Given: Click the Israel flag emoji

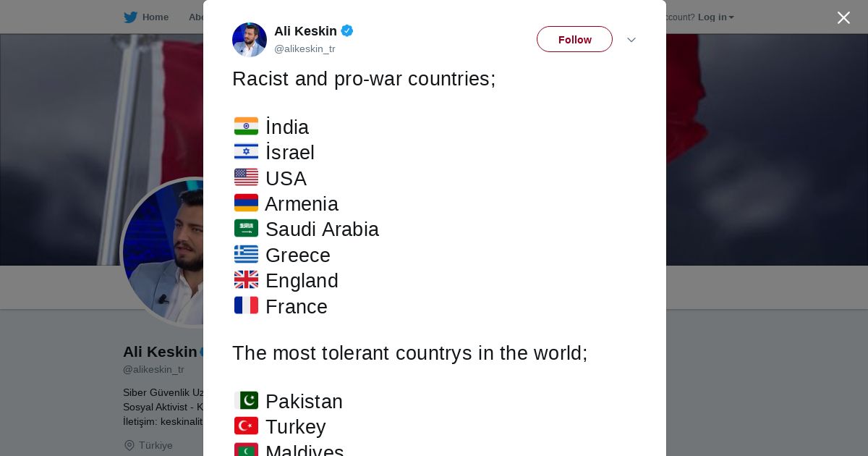Looking at the screenshot, I should pyautogui.click(x=246, y=152).
